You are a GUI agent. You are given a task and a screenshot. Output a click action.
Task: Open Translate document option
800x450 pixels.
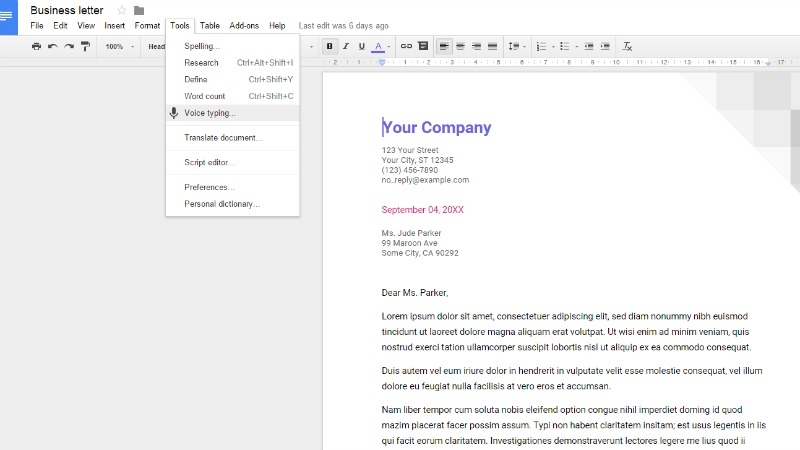click(x=223, y=138)
